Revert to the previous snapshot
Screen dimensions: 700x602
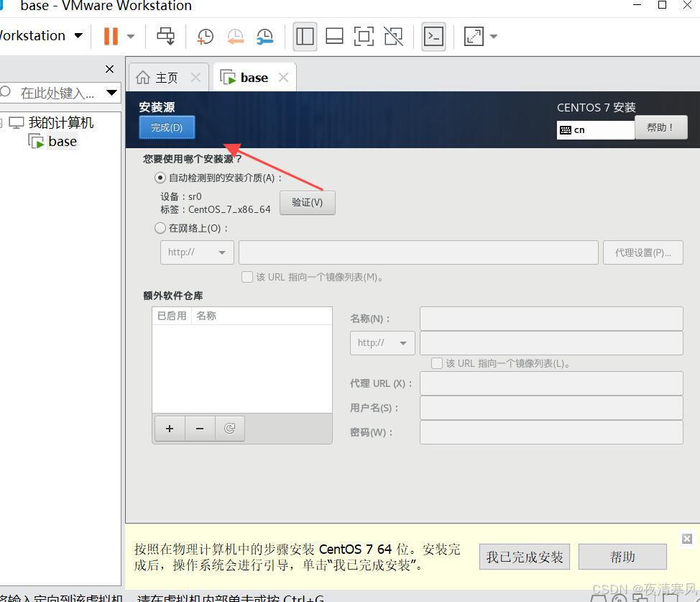[235, 37]
